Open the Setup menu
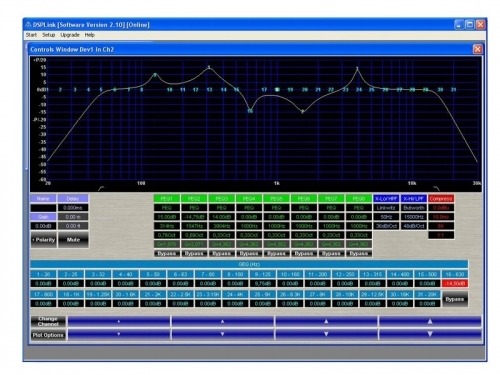Screen dimensions: 500x375 tap(48, 35)
